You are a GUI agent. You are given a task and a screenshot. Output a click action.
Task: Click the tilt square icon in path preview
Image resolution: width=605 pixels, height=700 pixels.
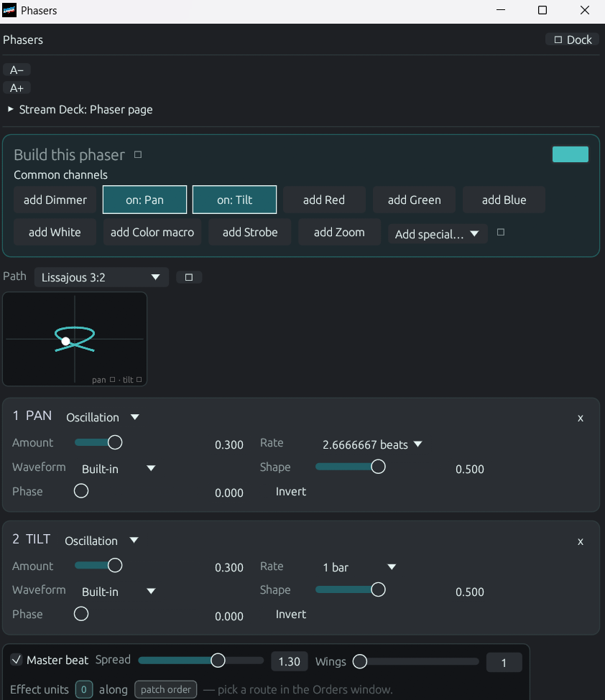pos(139,380)
